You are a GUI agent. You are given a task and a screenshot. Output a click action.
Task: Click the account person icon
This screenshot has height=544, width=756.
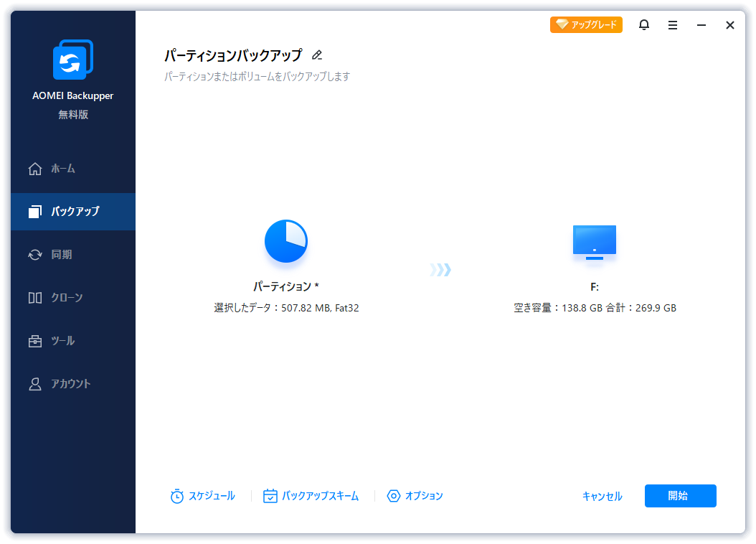click(34, 384)
